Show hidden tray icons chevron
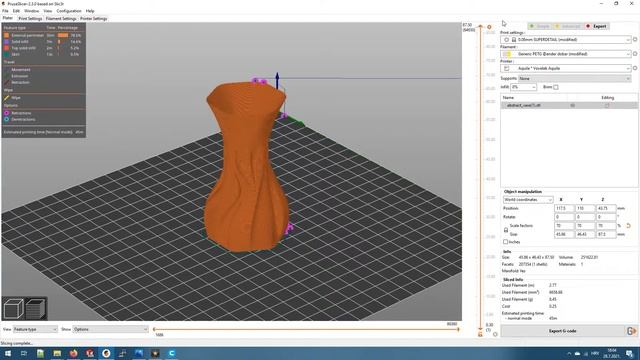Viewport: 640px width, 360px height. pos(569,353)
